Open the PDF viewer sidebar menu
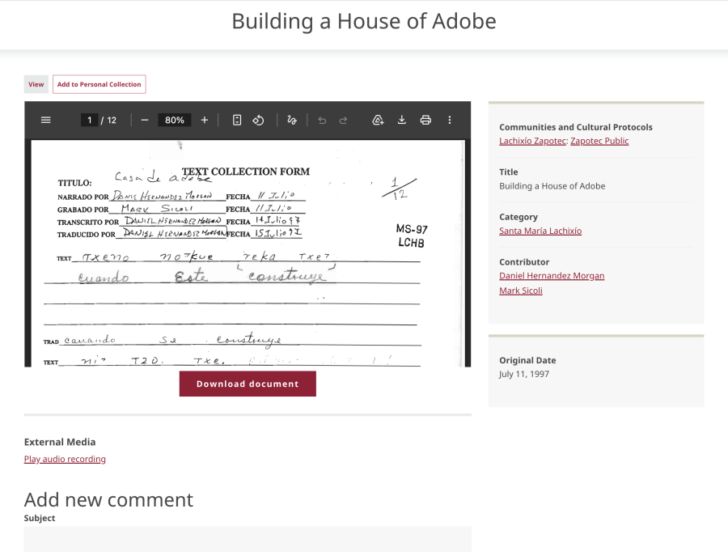The height and width of the screenshot is (560, 728). tap(45, 121)
